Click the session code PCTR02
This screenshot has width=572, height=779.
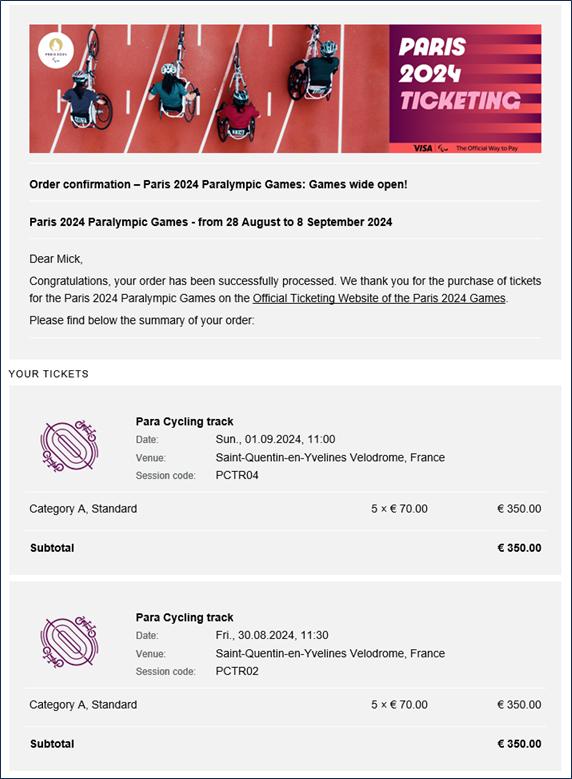pyautogui.click(x=237, y=671)
